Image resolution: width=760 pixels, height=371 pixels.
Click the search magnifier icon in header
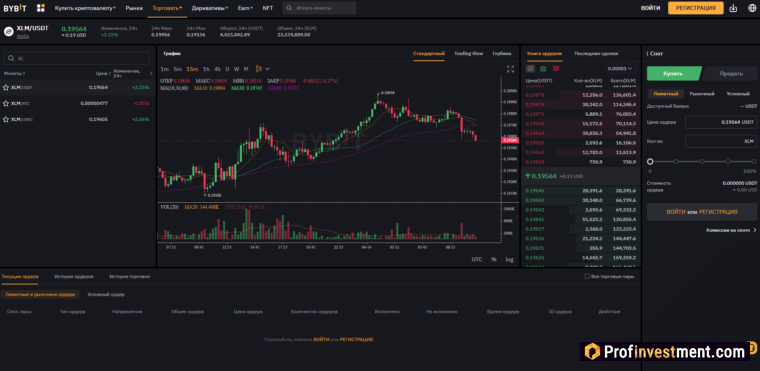tap(289, 8)
